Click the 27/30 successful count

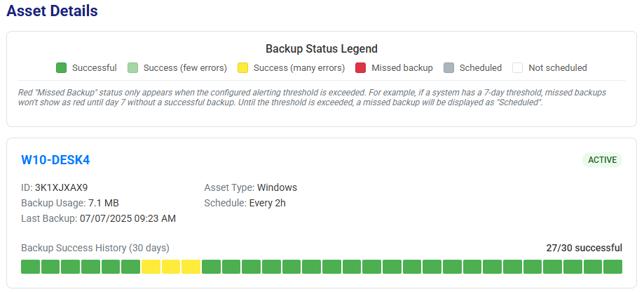(584, 248)
